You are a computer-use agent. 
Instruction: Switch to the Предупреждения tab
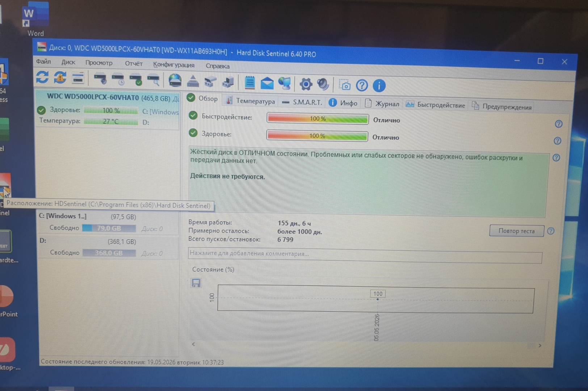pos(502,107)
